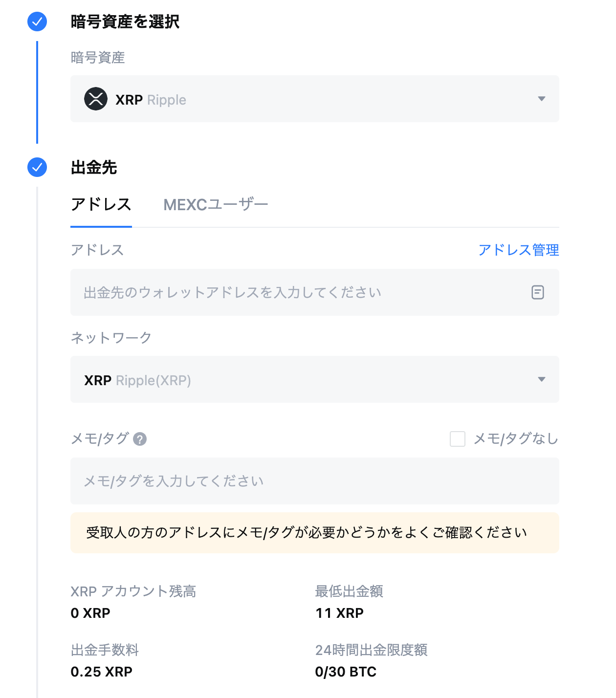
Task: Toggle the memo/tag exemption checkbox
Action: point(458,439)
